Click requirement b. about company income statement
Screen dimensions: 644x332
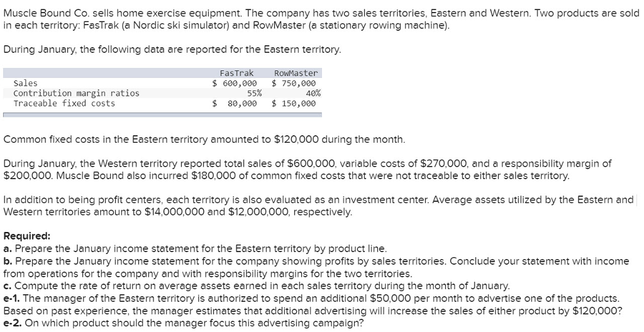pos(316,267)
